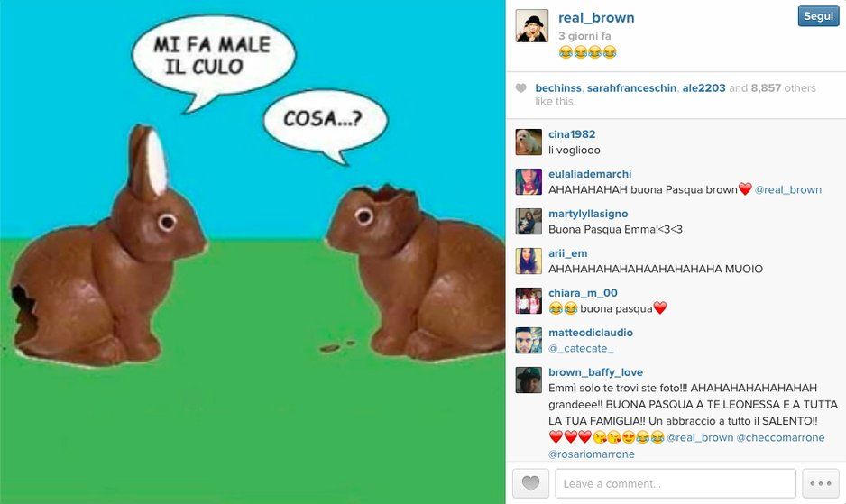Open the real_brown username link in header
Viewport: 846px width, 504px height.
[x=596, y=18]
